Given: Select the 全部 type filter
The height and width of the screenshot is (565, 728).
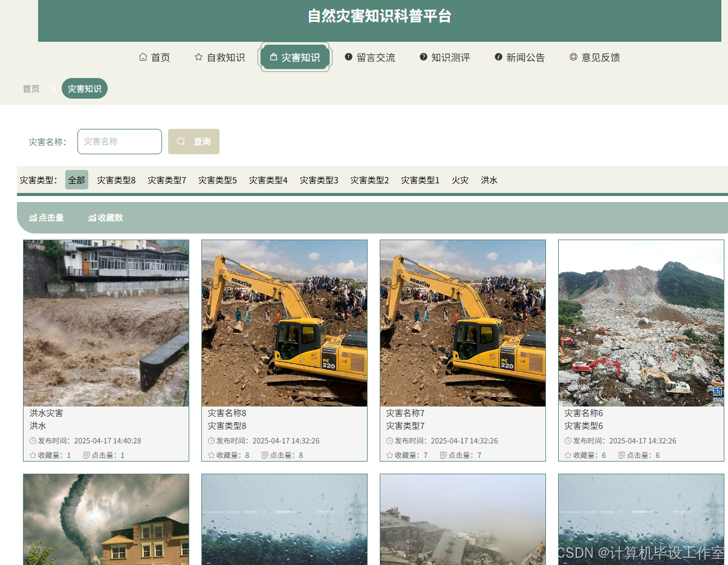Looking at the screenshot, I should click(77, 180).
